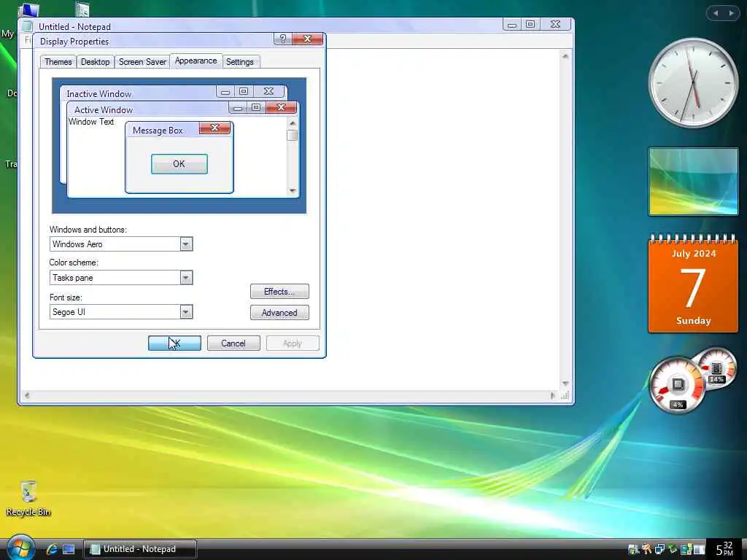Image resolution: width=747 pixels, height=560 pixels.
Task: Click the Message Box preview title
Action: (x=158, y=131)
